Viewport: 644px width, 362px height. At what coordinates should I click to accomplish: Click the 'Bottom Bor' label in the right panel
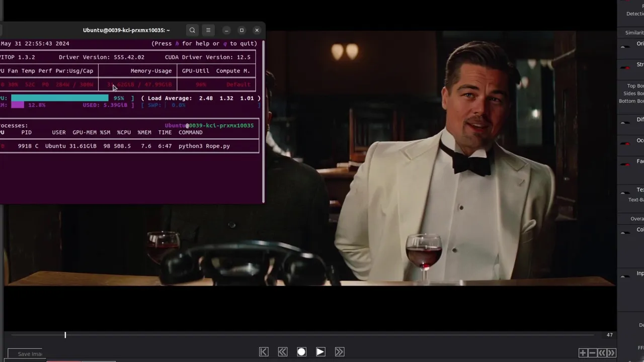pyautogui.click(x=631, y=101)
